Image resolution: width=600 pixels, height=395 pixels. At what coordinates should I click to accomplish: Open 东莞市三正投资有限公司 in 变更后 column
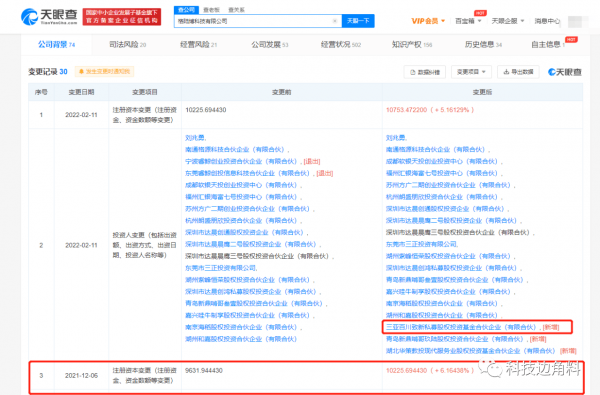(421, 244)
